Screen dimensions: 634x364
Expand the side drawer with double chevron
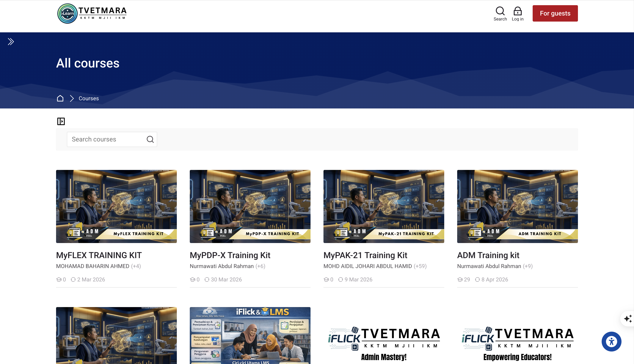coord(11,41)
